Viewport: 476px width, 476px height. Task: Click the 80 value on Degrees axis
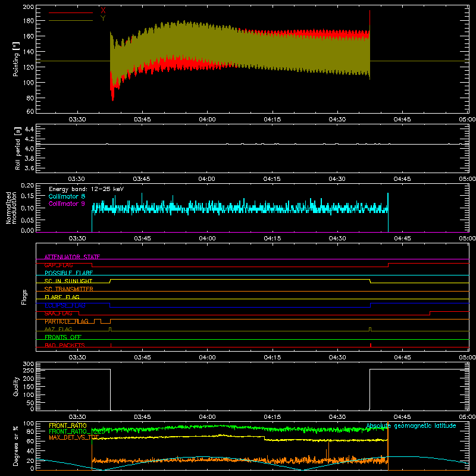tap(30, 431)
